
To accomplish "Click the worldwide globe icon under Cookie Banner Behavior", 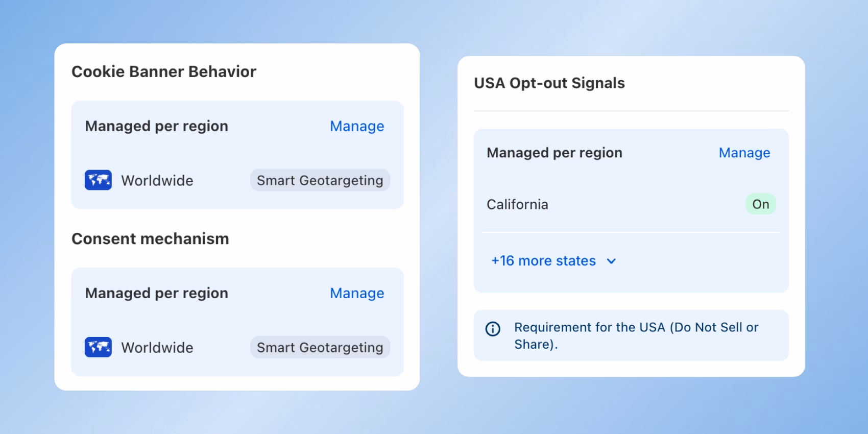I will click(98, 180).
